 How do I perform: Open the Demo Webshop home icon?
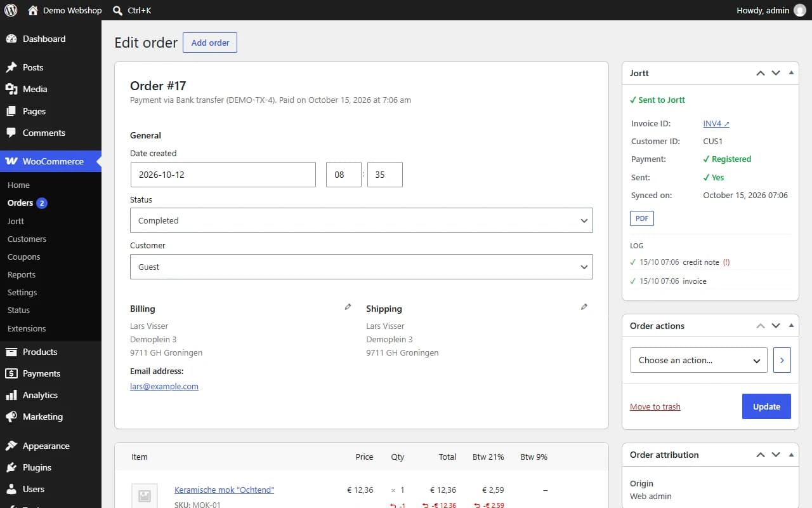pos(33,10)
